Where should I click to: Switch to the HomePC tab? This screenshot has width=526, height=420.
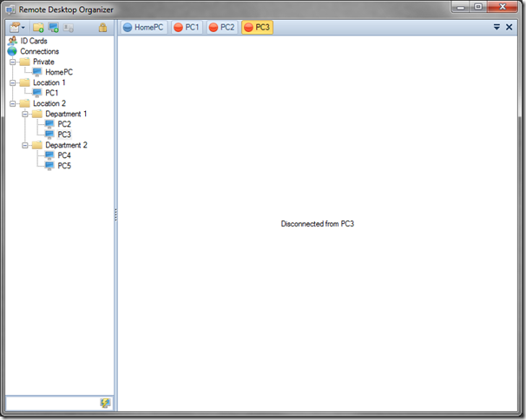click(x=143, y=27)
